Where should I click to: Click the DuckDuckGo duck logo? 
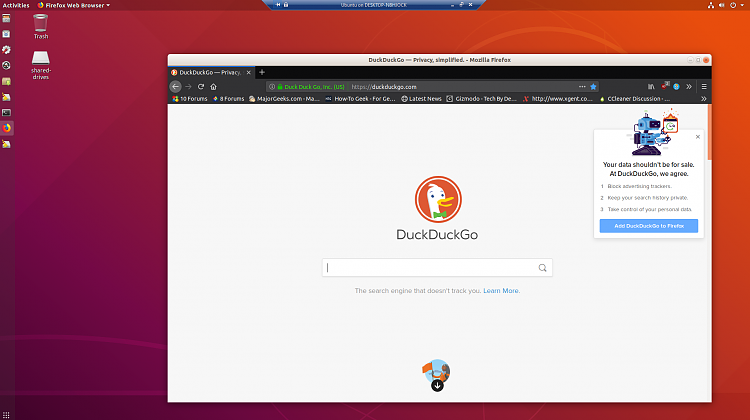click(438, 199)
